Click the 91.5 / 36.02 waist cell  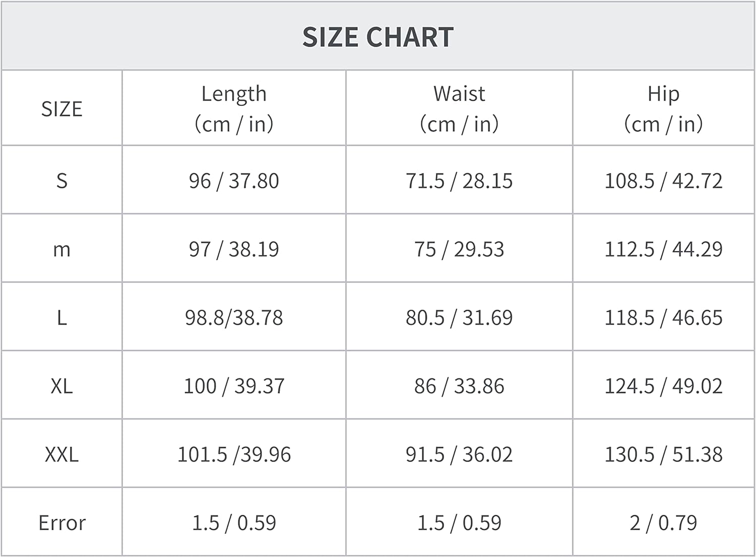pos(459,455)
